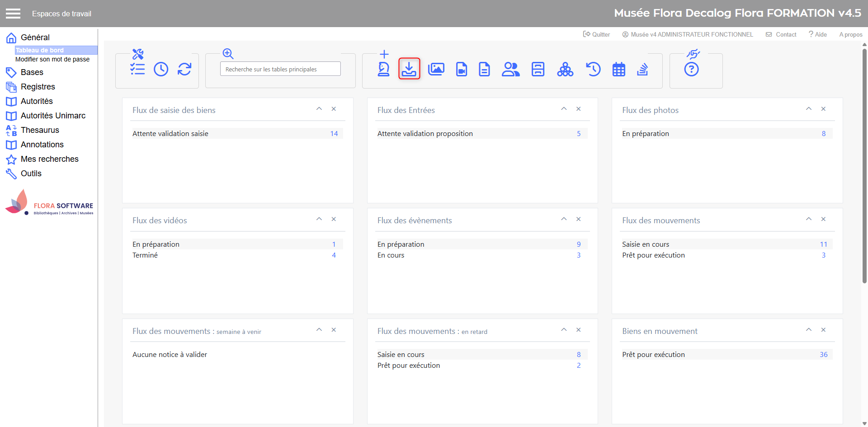Click the download-tray icon highlighted in red

(x=409, y=69)
